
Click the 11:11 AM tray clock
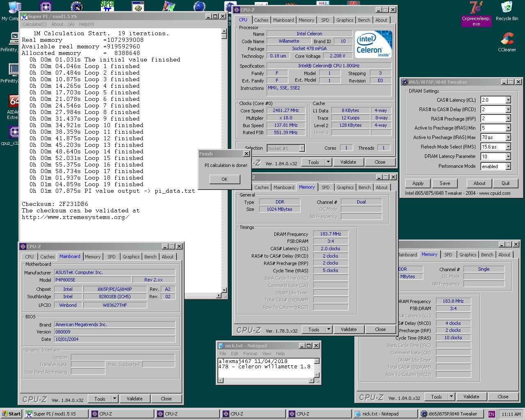coord(511,414)
